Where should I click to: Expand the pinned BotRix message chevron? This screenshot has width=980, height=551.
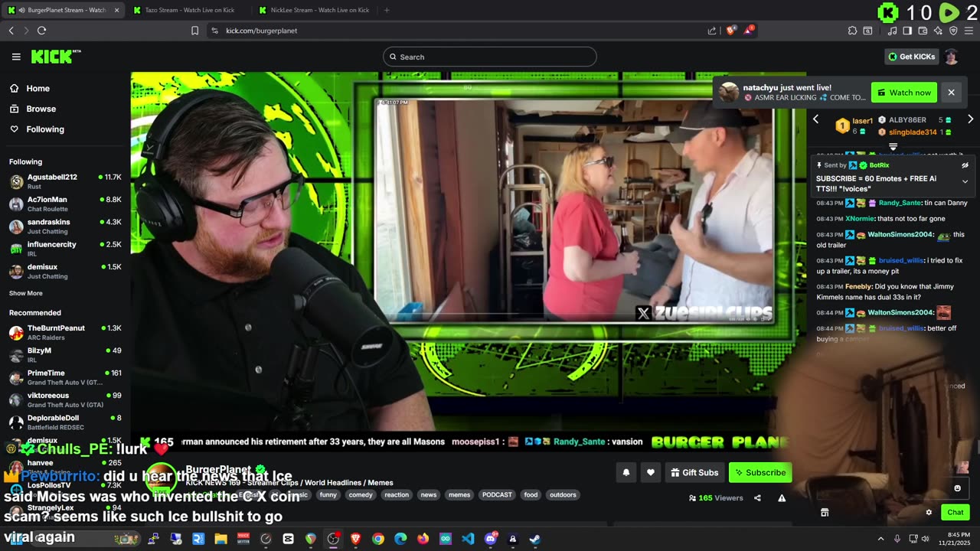[965, 181]
